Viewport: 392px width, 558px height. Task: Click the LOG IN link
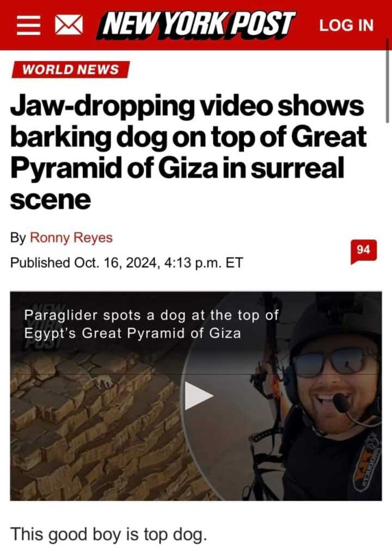[x=346, y=25]
